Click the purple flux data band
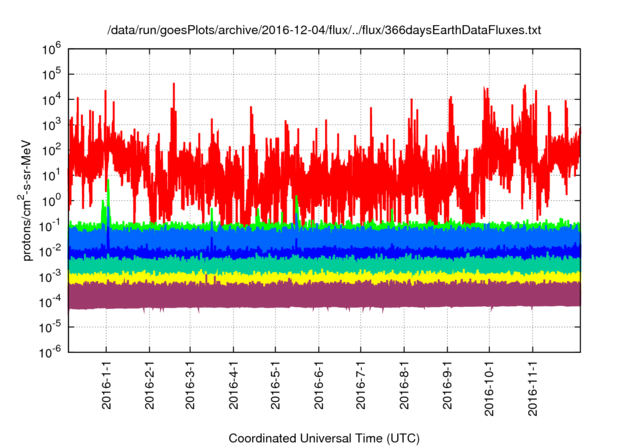The width and height of the screenshot is (640, 448). pyautogui.click(x=324, y=296)
